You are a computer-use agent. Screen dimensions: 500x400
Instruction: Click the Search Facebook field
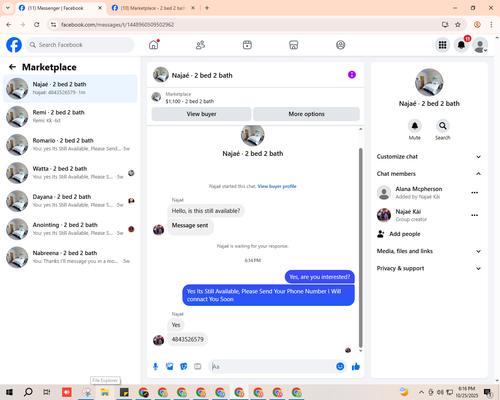tap(80, 45)
